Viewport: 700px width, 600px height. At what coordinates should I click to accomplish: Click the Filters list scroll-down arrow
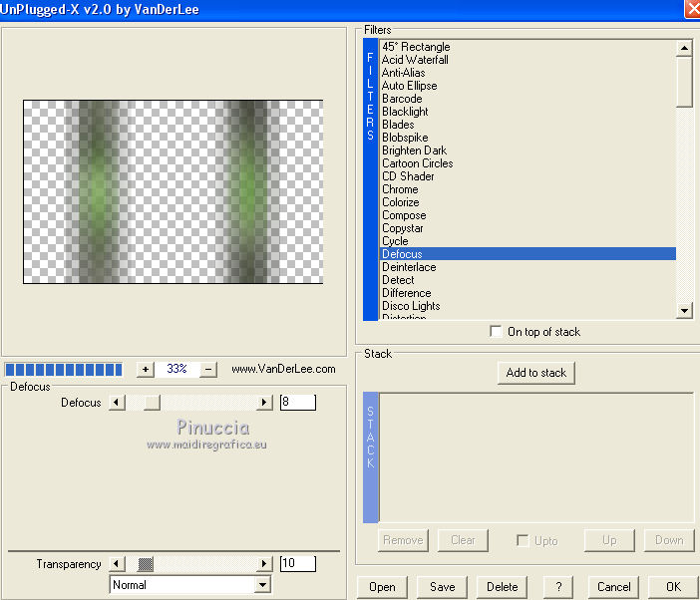pos(684,310)
